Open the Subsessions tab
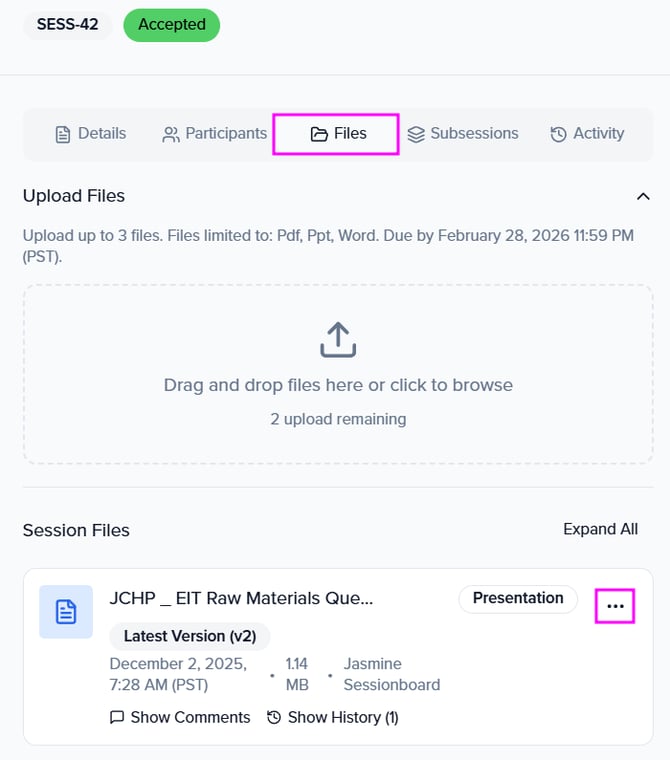Image resolution: width=670 pixels, height=760 pixels. pyautogui.click(x=462, y=134)
